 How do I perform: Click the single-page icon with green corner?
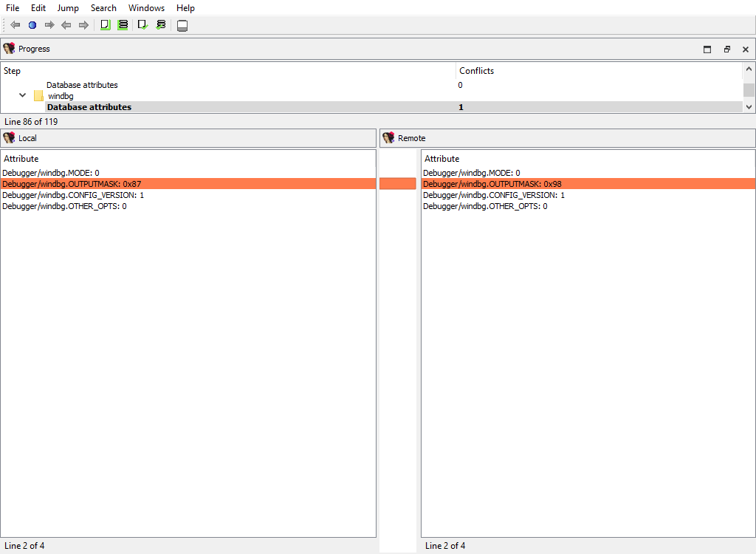click(105, 25)
